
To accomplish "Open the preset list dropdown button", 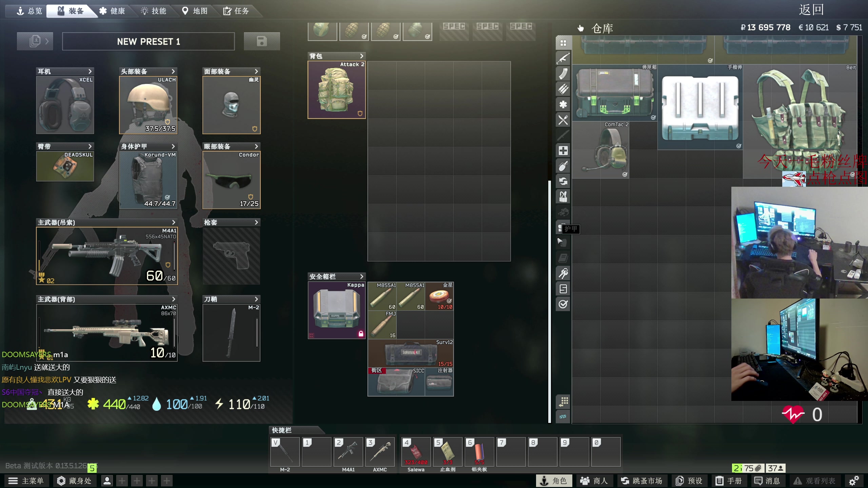I will pyautogui.click(x=35, y=41).
